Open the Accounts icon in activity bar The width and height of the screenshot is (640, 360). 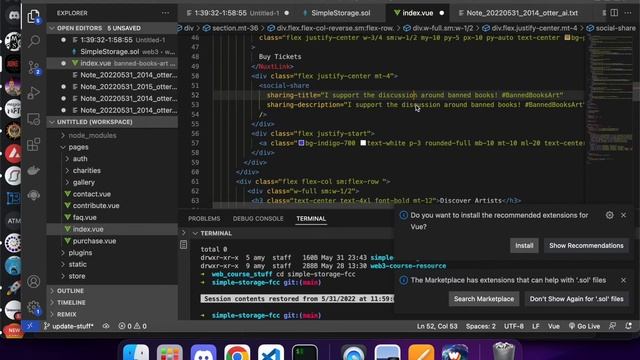click(x=33, y=282)
